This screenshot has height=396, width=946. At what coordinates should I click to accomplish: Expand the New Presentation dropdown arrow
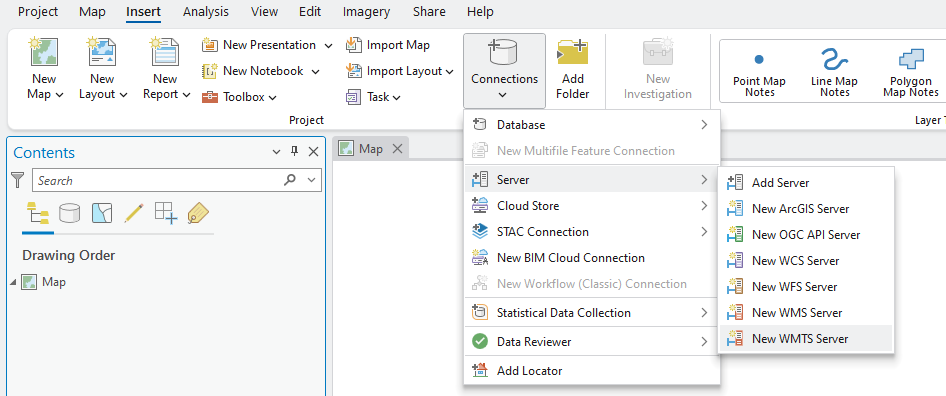click(x=328, y=46)
